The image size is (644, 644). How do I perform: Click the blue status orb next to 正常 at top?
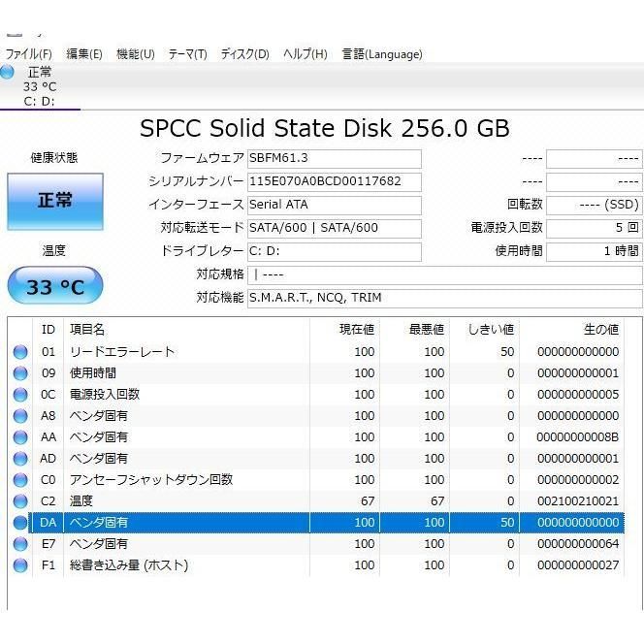7,72
